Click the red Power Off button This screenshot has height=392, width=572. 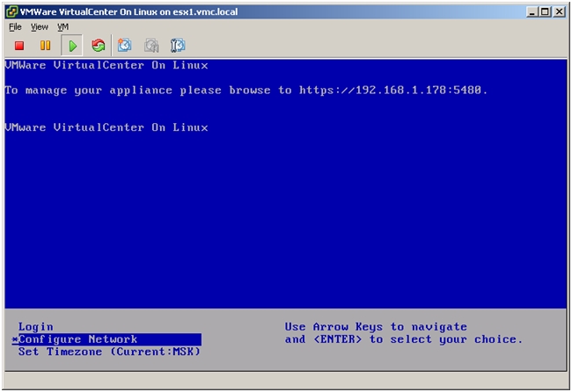pos(18,45)
